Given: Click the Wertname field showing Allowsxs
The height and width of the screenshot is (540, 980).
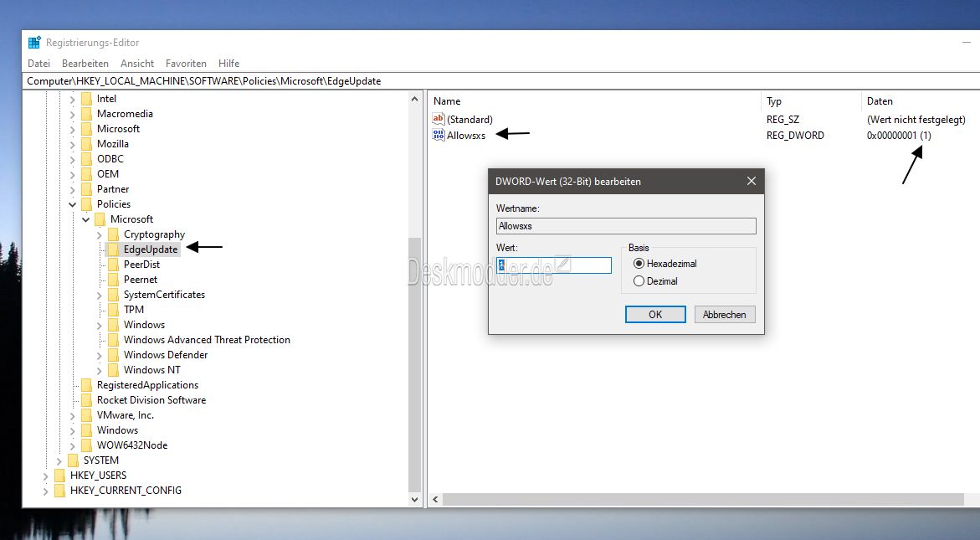Looking at the screenshot, I should (626, 225).
